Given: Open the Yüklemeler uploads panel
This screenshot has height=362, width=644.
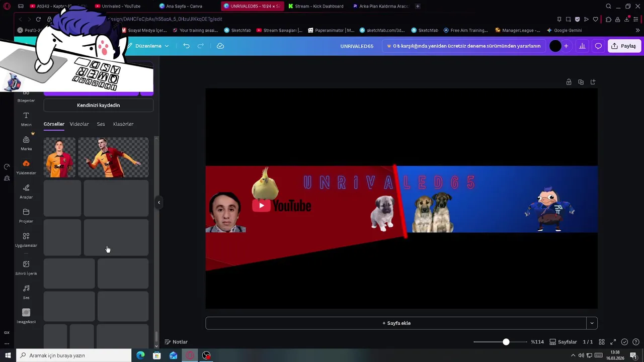Looking at the screenshot, I should point(26,167).
